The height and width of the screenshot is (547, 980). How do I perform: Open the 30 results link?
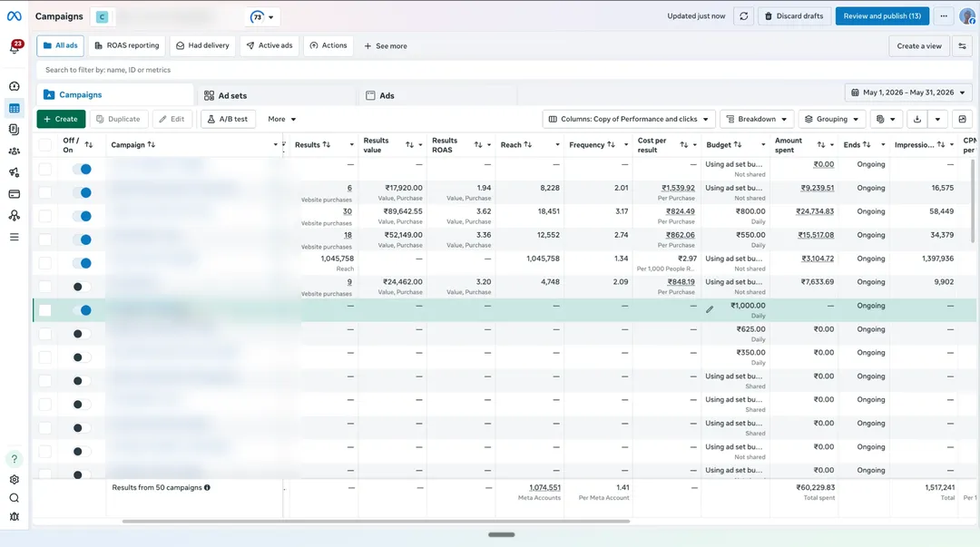tap(347, 211)
